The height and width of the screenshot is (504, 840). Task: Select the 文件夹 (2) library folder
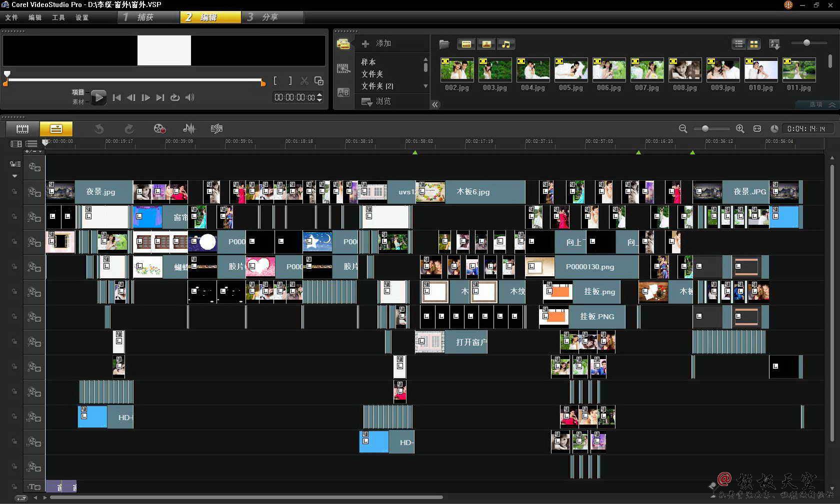pyautogui.click(x=377, y=86)
